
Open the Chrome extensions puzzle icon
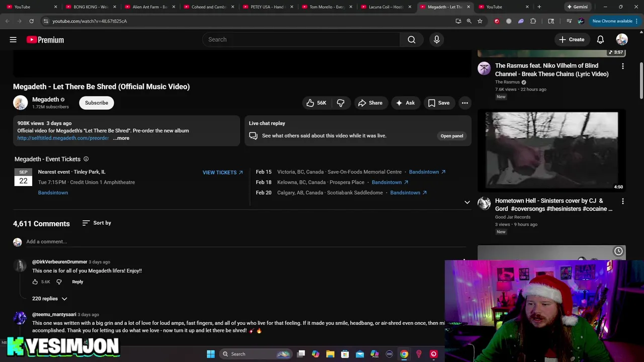(533, 21)
